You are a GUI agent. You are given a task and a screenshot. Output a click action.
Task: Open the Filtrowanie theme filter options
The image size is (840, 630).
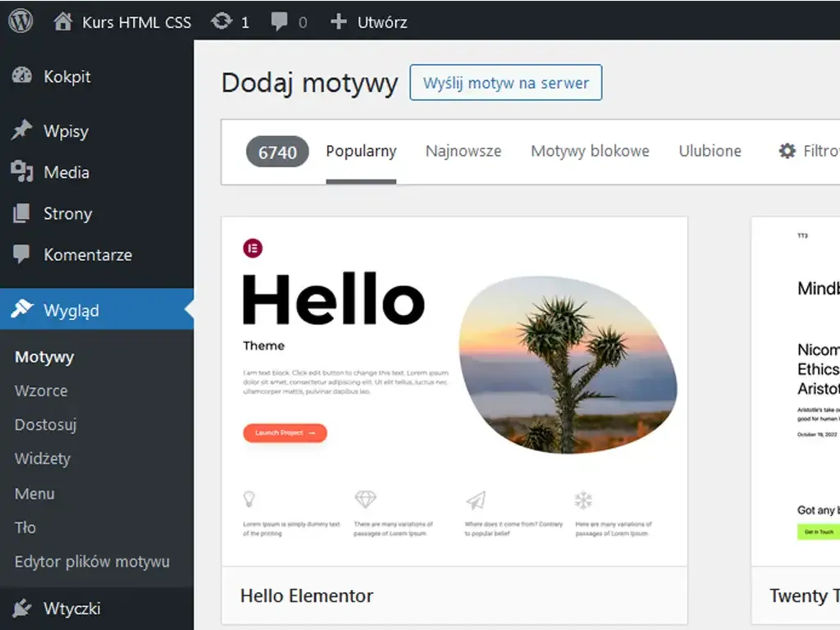[808, 151]
